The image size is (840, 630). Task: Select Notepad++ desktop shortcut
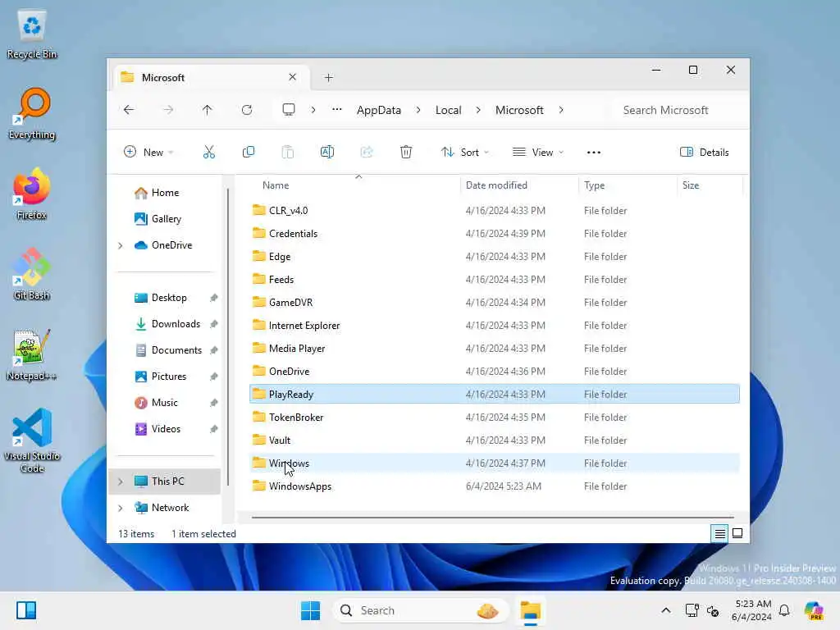pyautogui.click(x=32, y=355)
